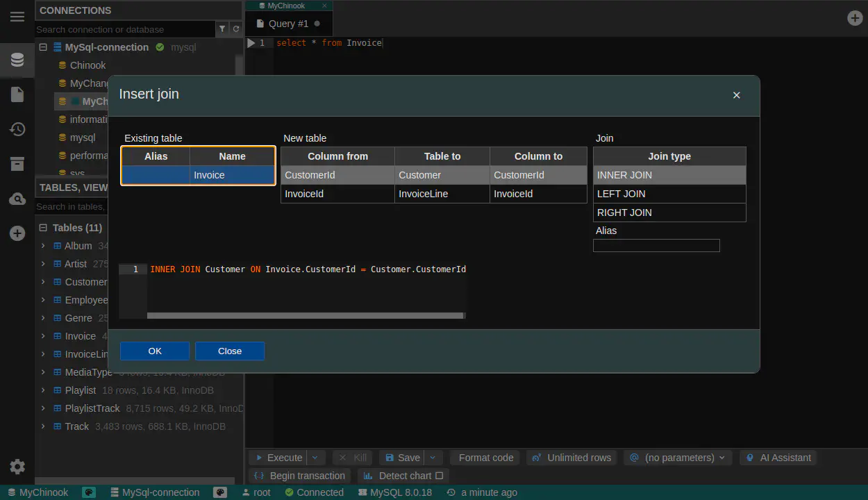Open the hamburger menu in the sidebar
Image resolution: width=868 pixels, height=500 pixels.
click(17, 17)
